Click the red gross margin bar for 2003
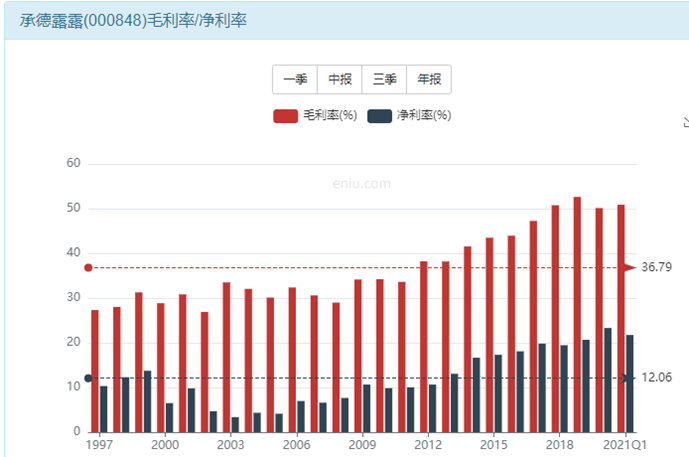 pyautogui.click(x=226, y=357)
